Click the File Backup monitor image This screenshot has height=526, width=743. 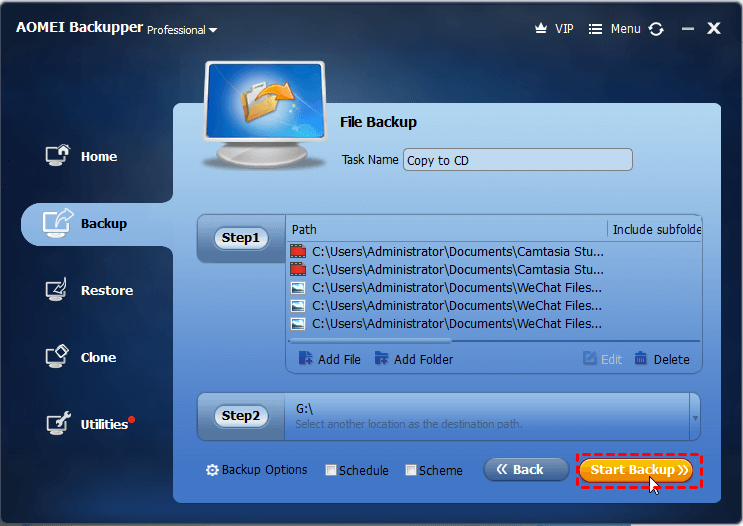[x=265, y=114]
